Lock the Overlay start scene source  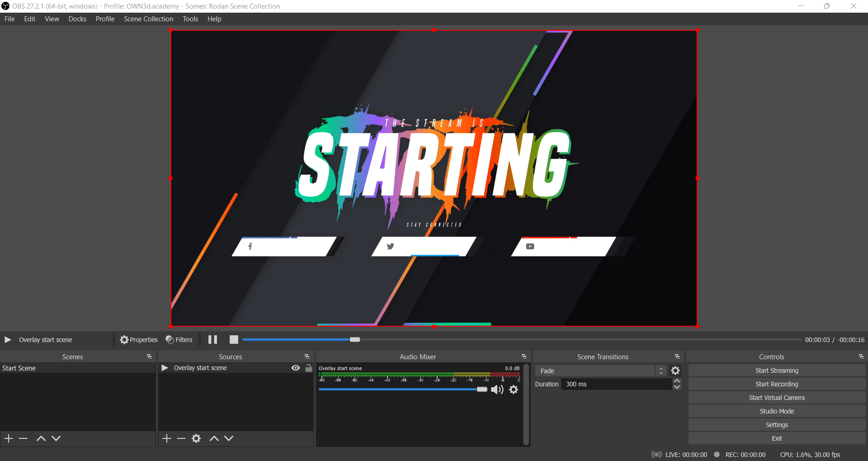309,368
